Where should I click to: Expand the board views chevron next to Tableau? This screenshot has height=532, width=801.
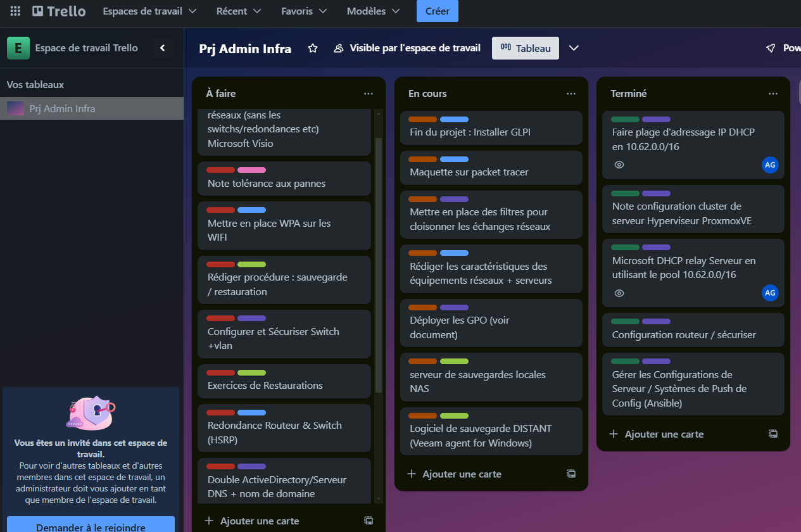click(574, 48)
